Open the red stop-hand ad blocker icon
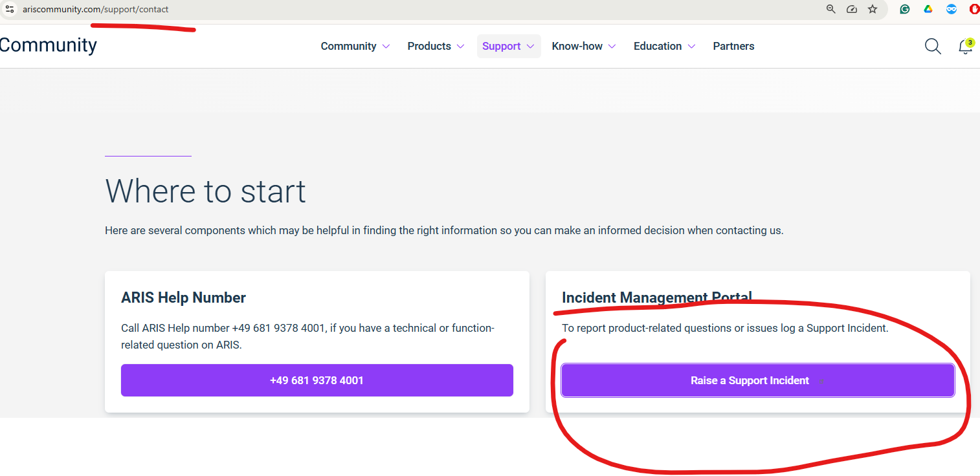The image size is (980, 476). (974, 9)
